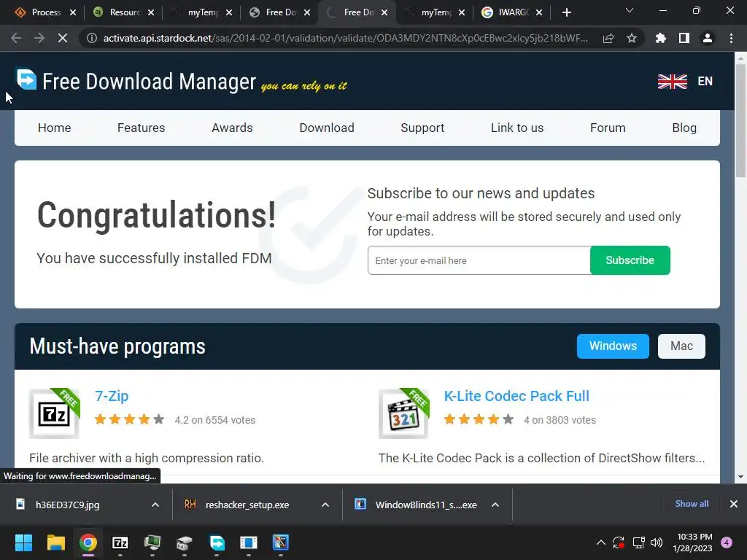Click the K-Lite Codec Pack star rating
The image size is (747, 560).
click(479, 419)
